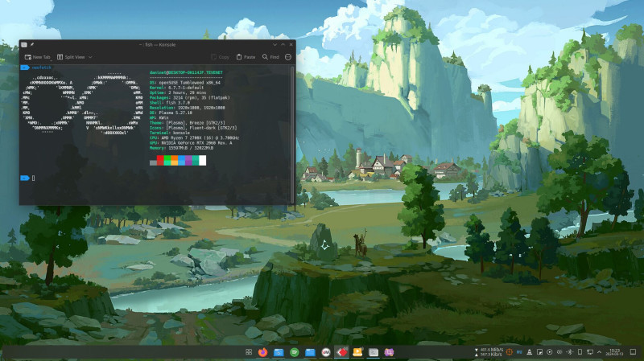Expand hidden system tray icons arrow
Screen dimensions: 644x361
coord(599,352)
